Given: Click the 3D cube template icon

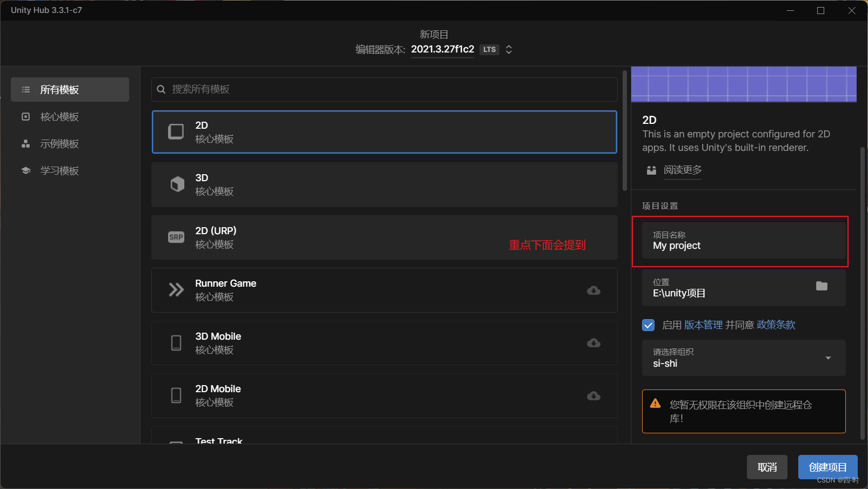Looking at the screenshot, I should pos(177,184).
